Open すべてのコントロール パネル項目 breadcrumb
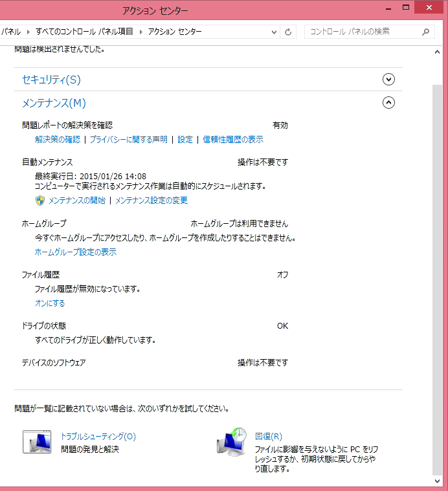448x491 pixels. 84,32
